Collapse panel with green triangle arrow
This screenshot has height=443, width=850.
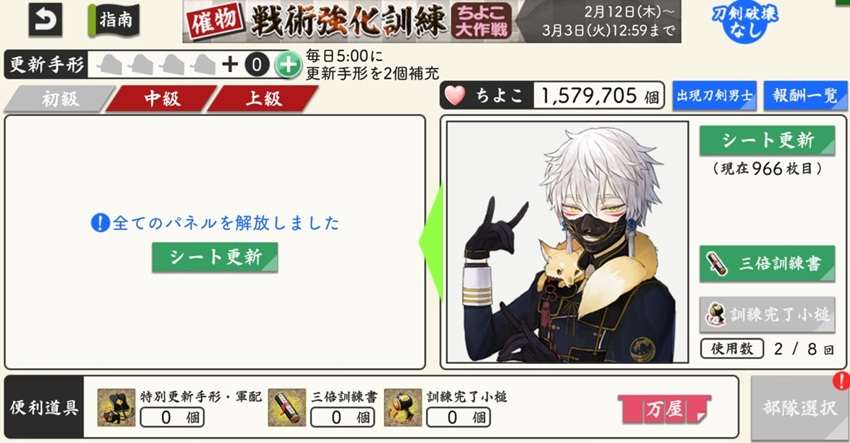pos(432,242)
